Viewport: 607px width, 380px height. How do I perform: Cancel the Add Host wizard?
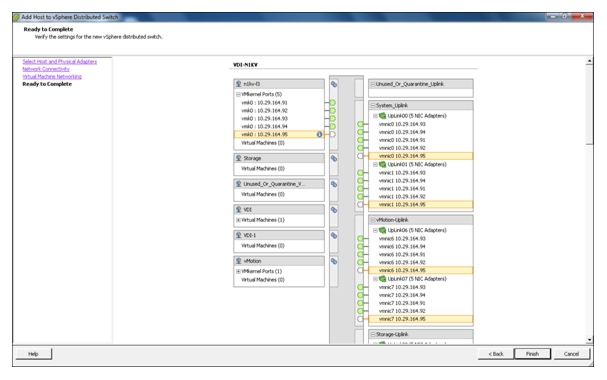coord(571,354)
